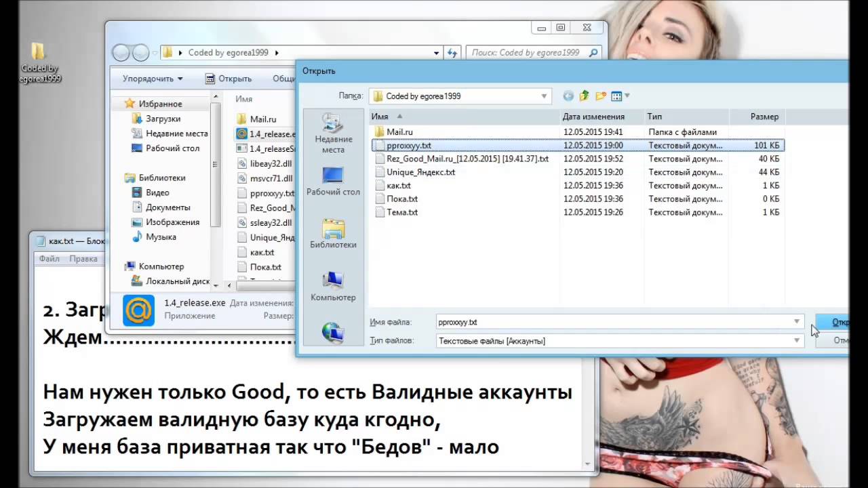
Task: Select 1.4_release.exe in the Explorer file list
Action: [x=265, y=134]
